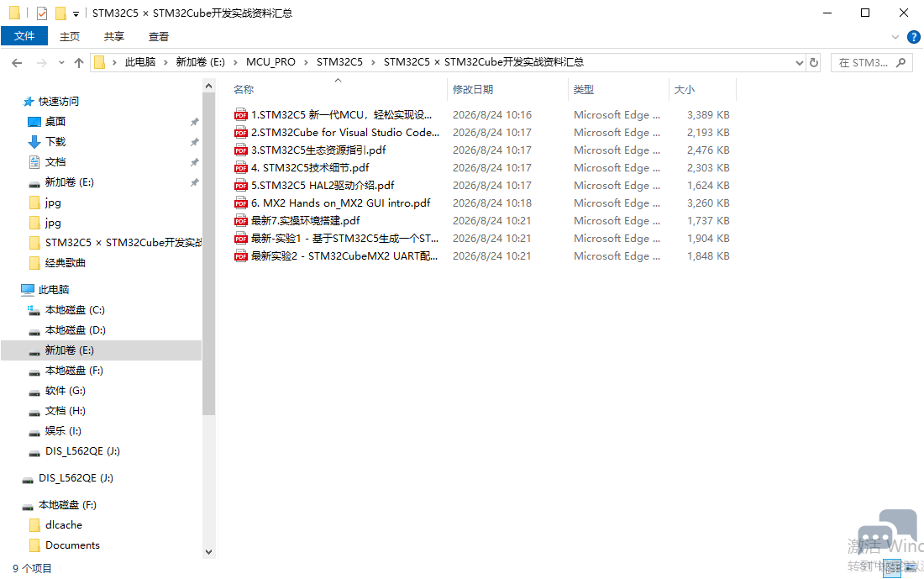Click pin icon next to 桌面
Screen dimensions: 924x579
194,122
